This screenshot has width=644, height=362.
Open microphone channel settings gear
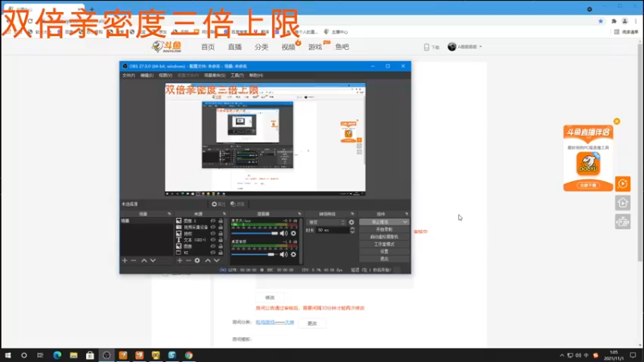pos(293,233)
